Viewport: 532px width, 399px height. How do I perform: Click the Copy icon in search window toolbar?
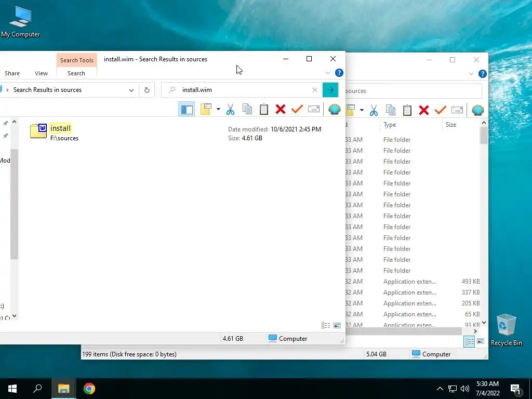(x=247, y=109)
